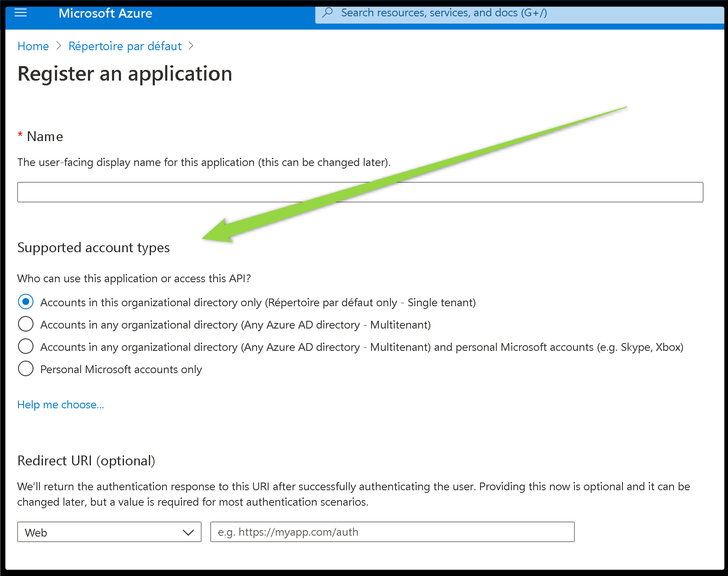Click the search magnifier icon
Screen dimensions: 728x576
(328, 12)
